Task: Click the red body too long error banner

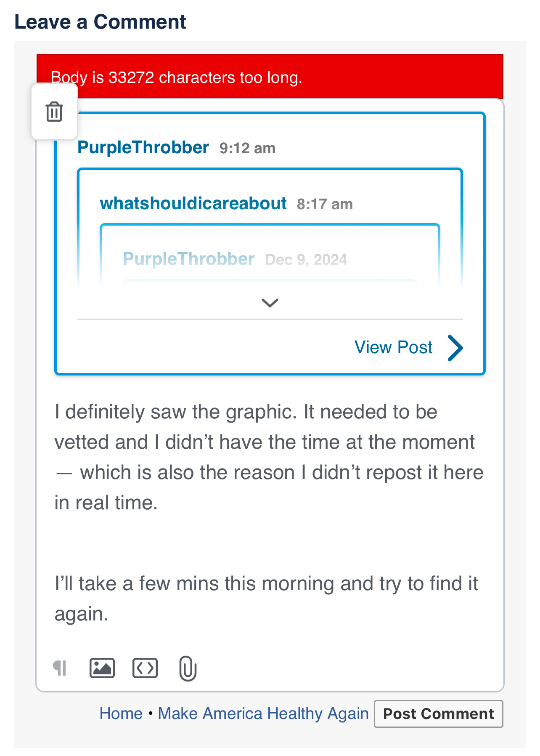Action: (x=270, y=77)
